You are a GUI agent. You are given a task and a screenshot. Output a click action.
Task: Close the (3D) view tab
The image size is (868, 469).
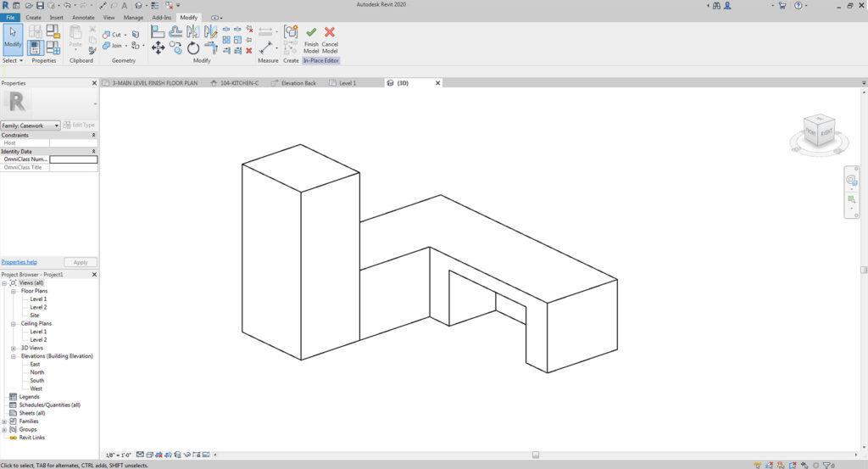point(437,83)
